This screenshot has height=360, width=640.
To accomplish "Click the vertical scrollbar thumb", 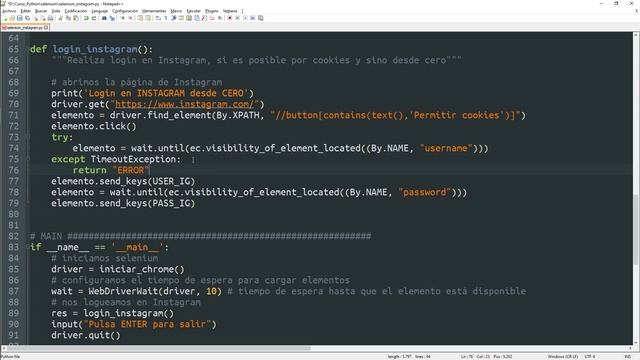I will tap(636, 229).
